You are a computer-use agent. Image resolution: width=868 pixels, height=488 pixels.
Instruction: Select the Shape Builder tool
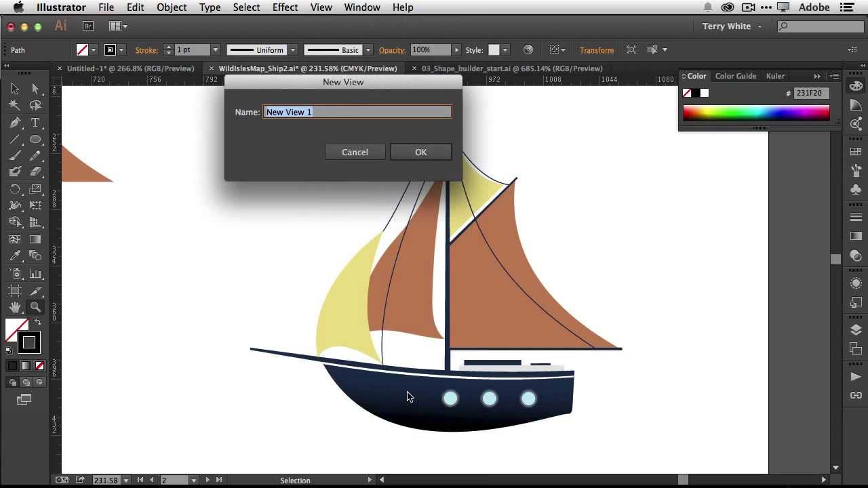[15, 222]
